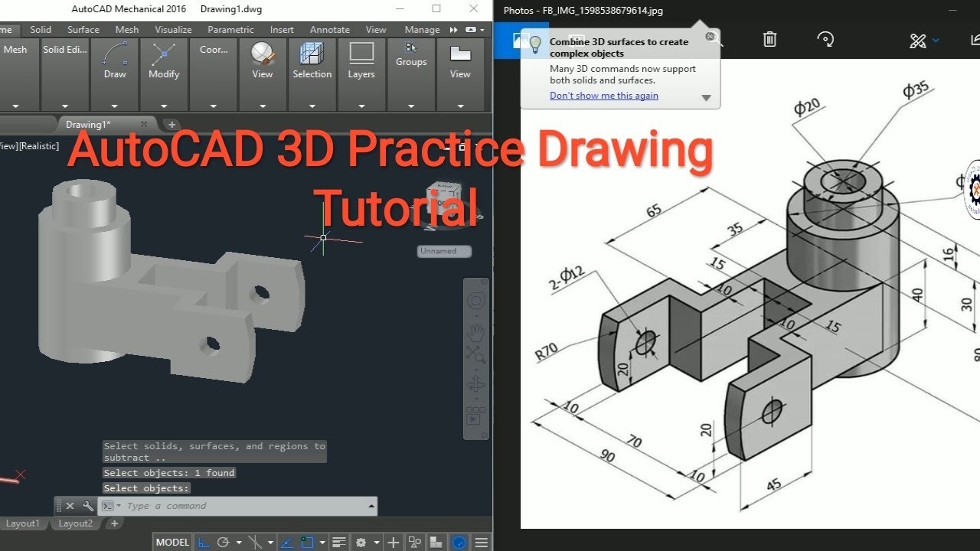Select the Orbit navigation tool
The image size is (980, 551).
tap(475, 384)
